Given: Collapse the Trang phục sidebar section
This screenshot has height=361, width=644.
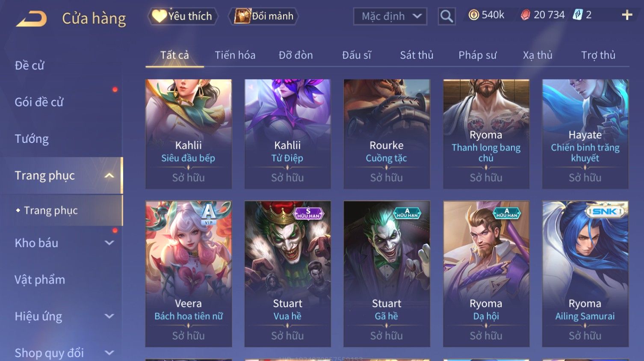Looking at the screenshot, I should coord(109,175).
